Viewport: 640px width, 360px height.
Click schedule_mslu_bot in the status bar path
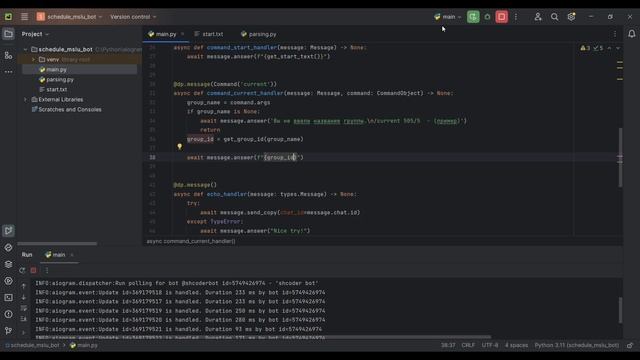pos(32,345)
